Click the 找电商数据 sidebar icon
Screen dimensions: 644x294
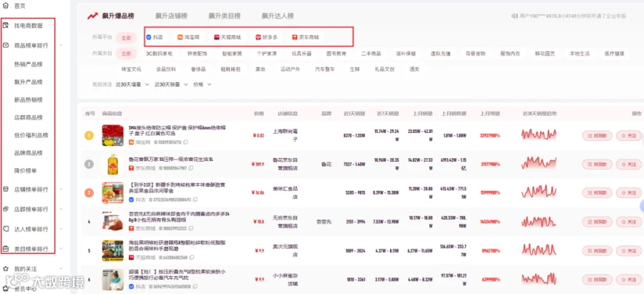[6, 26]
